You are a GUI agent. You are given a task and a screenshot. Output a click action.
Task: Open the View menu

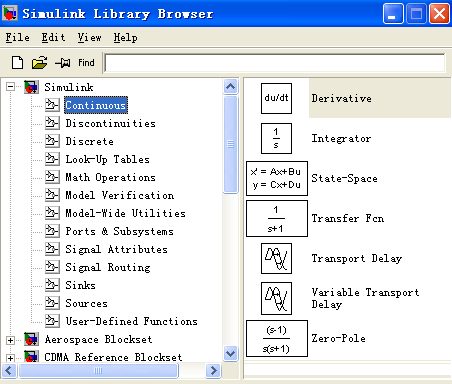89,37
